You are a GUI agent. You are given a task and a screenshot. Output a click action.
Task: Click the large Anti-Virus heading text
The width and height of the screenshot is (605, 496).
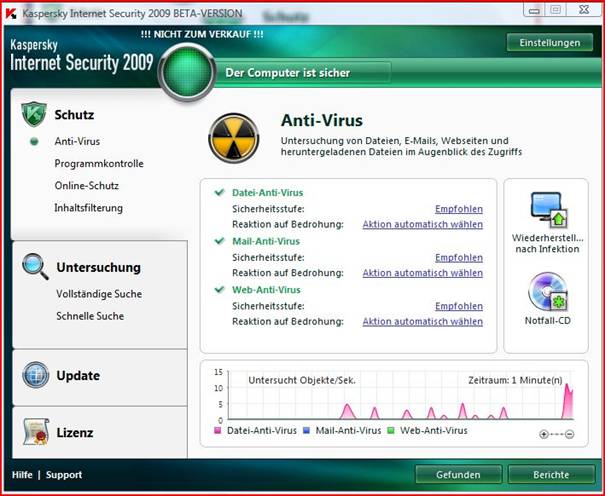tap(322, 120)
